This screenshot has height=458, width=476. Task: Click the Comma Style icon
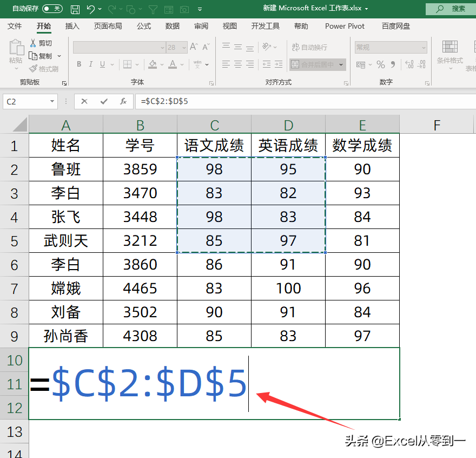click(x=393, y=63)
